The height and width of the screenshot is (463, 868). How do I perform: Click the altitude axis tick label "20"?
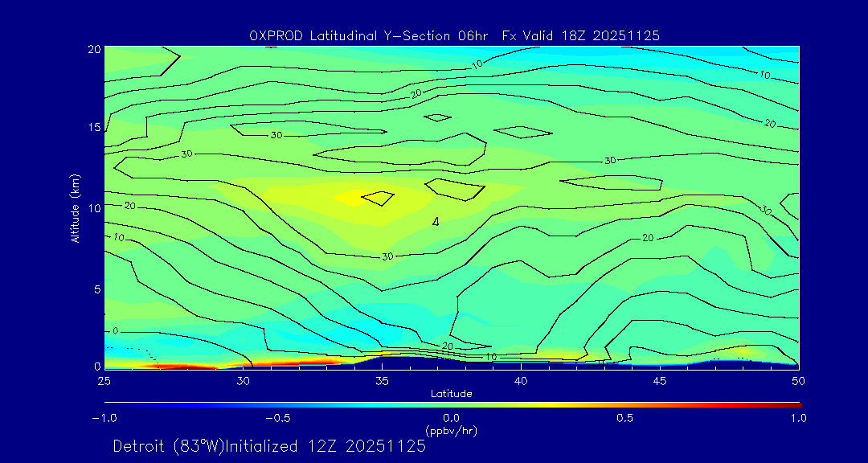[x=94, y=49]
